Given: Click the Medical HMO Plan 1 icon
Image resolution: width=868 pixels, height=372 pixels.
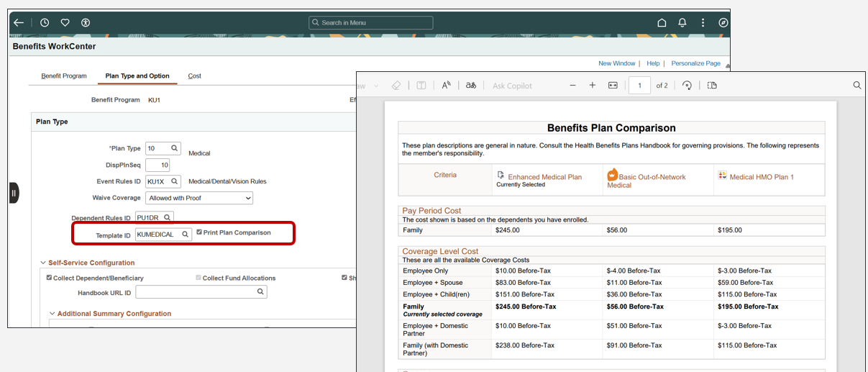Looking at the screenshot, I should pyautogui.click(x=723, y=176).
